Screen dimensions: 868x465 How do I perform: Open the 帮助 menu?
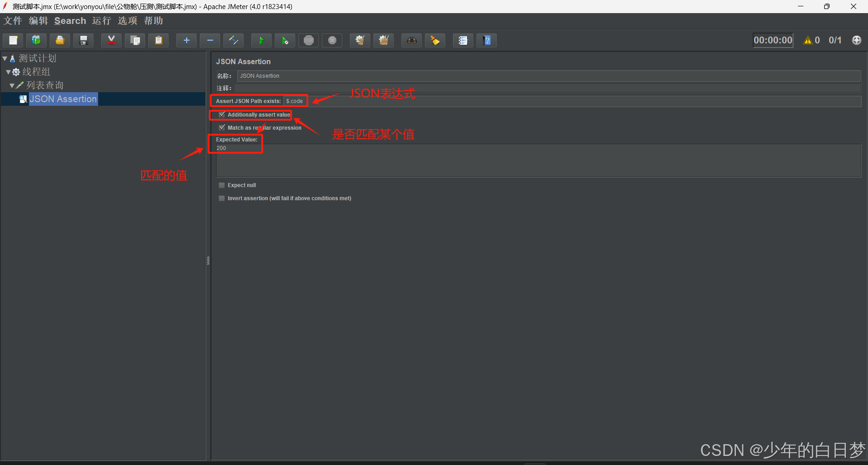(x=154, y=21)
